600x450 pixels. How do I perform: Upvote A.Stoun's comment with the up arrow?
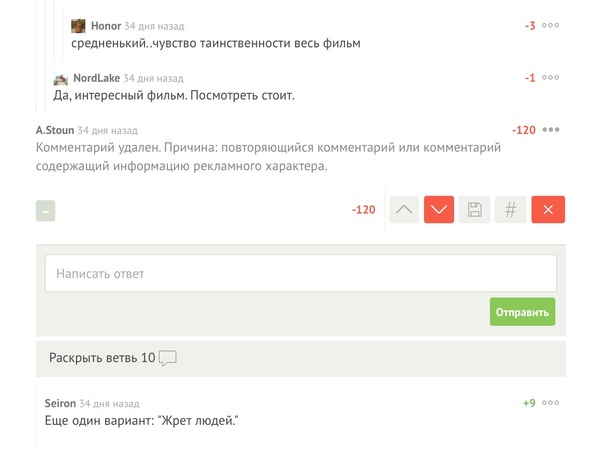point(404,209)
